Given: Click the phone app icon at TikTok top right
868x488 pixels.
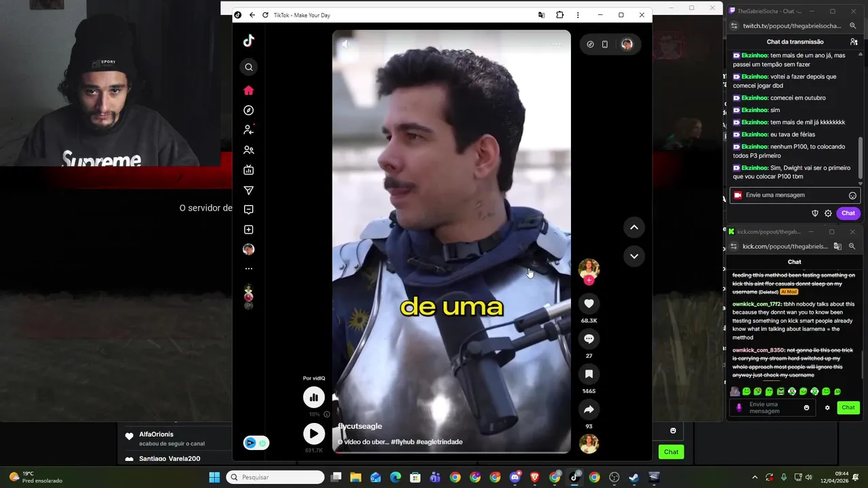Looking at the screenshot, I should tap(605, 44).
